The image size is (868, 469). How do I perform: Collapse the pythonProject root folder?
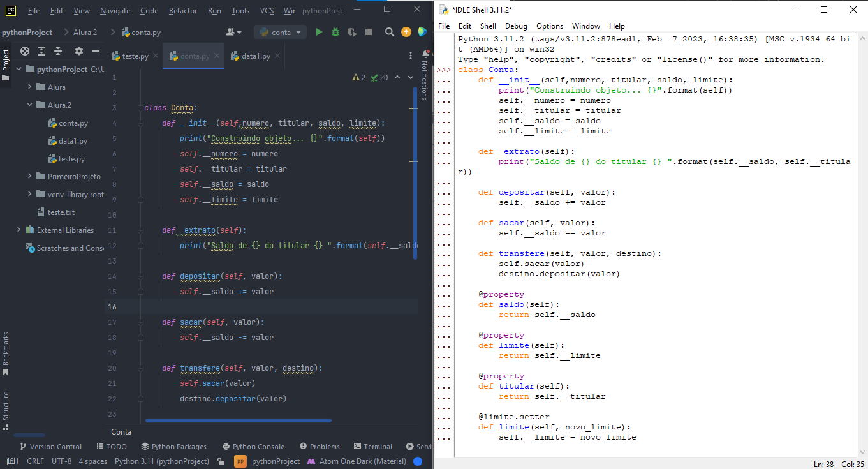19,69
